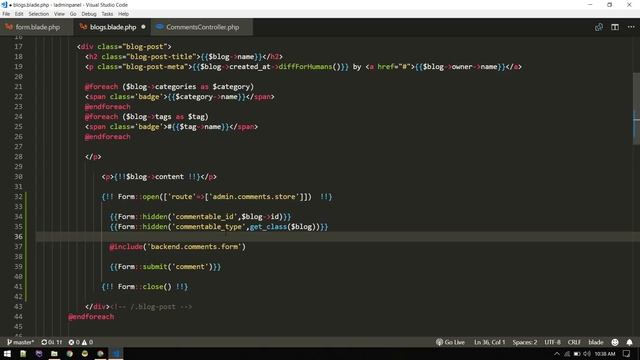Viewport: 640px width, 360px height.
Task: Click the VS Code logo in the title bar
Action: 4,5
